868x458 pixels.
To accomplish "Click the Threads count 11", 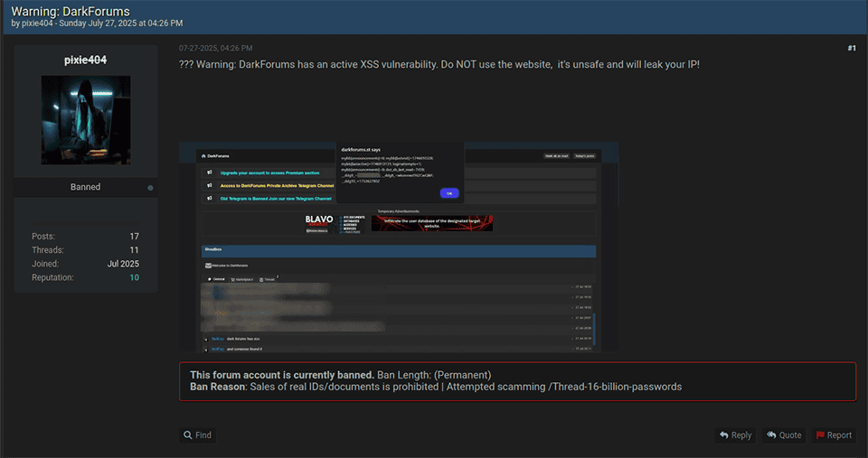I will pos(135,250).
